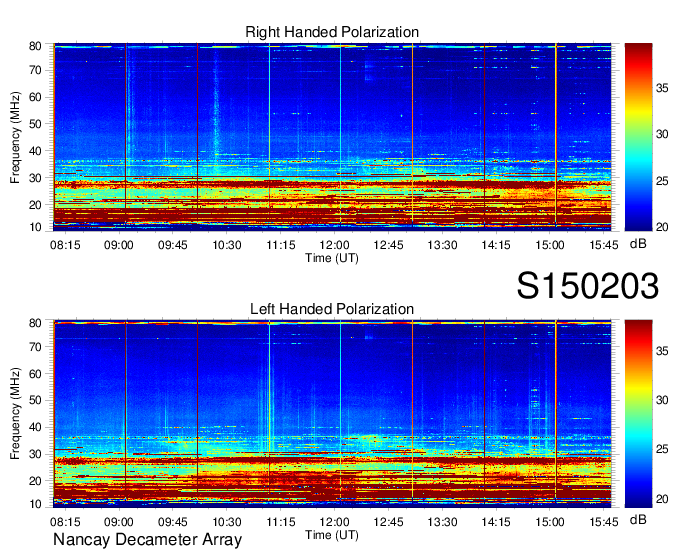
Task: Click the "Nancay Decameter Array" caption
Action: click(147, 540)
